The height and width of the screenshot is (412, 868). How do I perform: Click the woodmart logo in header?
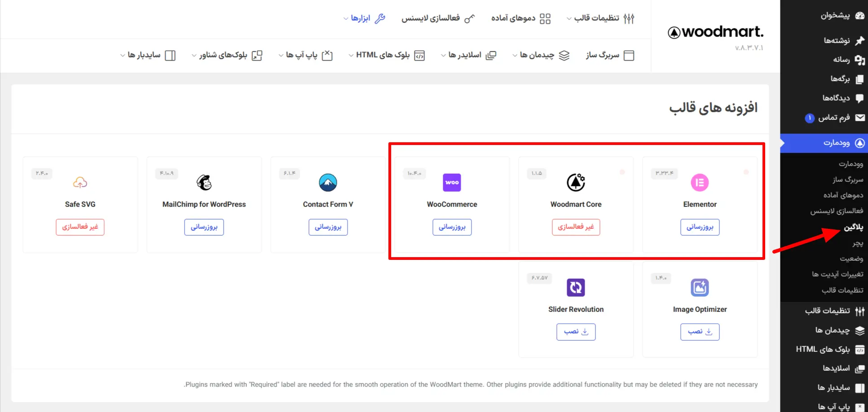click(716, 32)
